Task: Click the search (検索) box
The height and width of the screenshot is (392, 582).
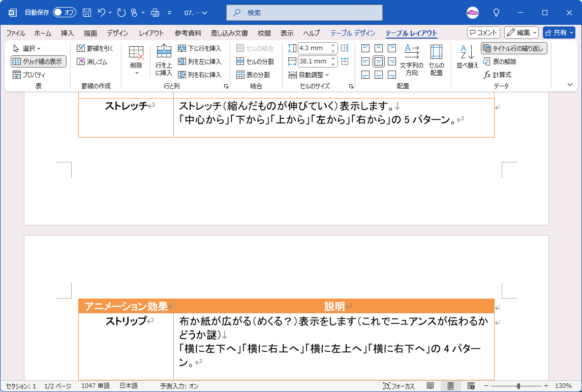Action: coord(304,13)
